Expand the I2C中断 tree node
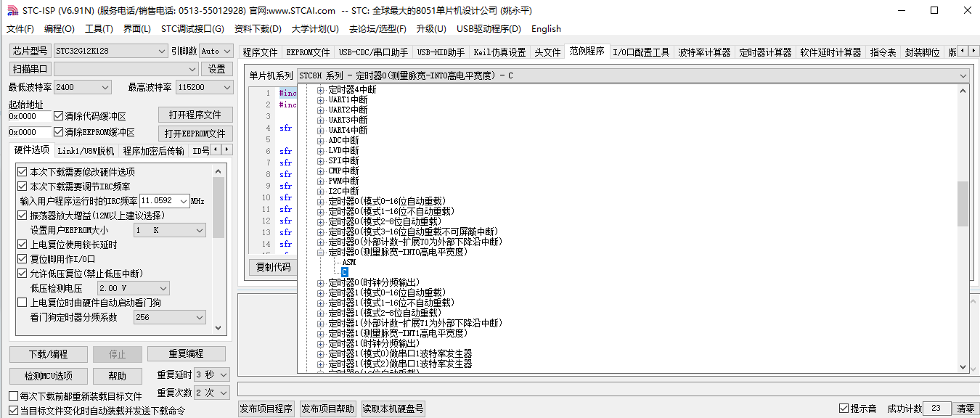Image resolution: width=980 pixels, height=418 pixels. click(x=321, y=192)
